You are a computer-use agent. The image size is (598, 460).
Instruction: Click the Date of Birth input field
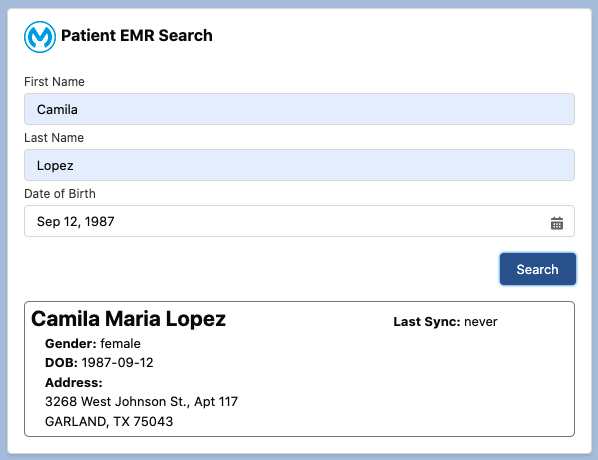coord(299,221)
